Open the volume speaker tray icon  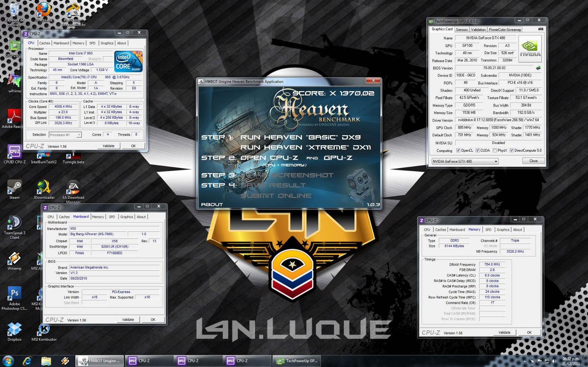[555, 361]
